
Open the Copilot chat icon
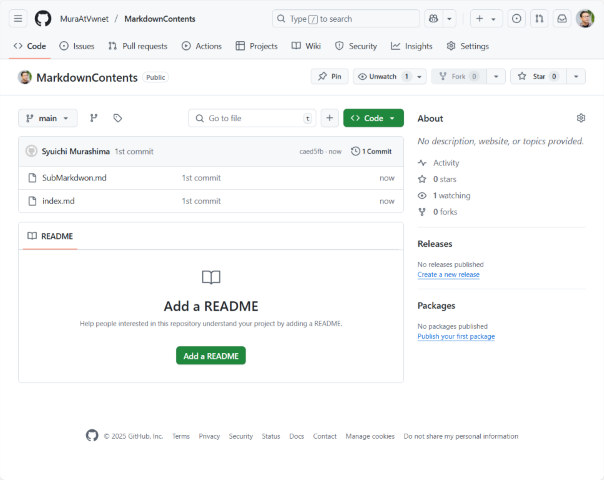point(433,19)
